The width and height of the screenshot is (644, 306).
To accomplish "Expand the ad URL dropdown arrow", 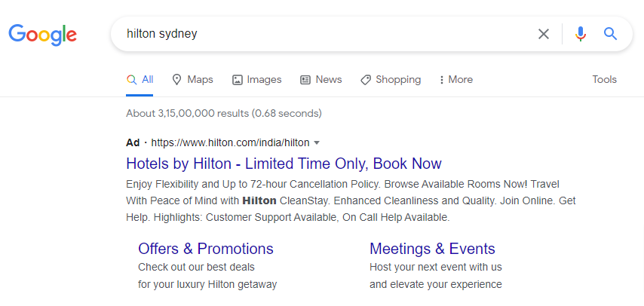I will (317, 143).
